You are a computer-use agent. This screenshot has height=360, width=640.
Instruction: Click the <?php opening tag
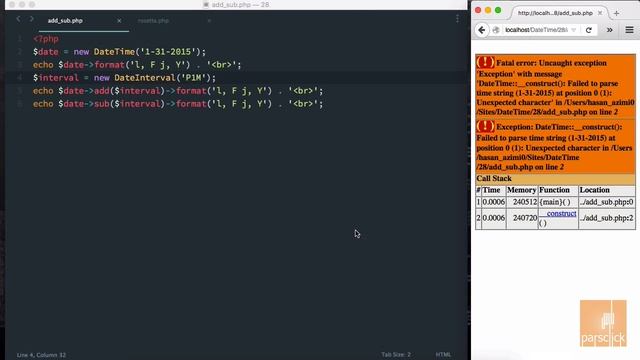[x=46, y=39]
